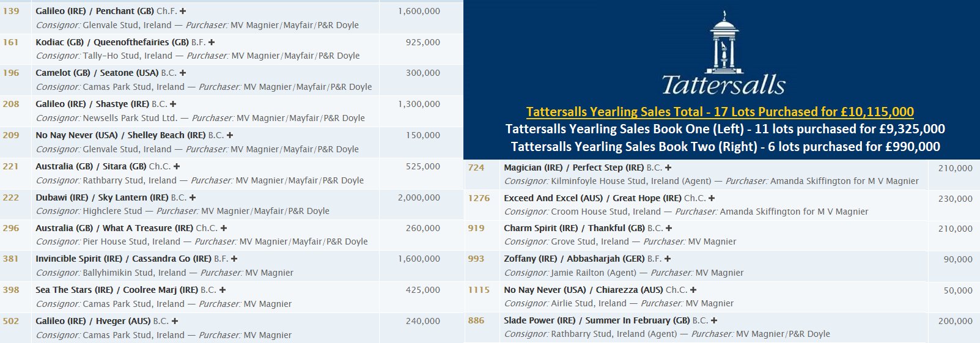
Task: Select the 50,000 price cell
Action: [x=958, y=291]
